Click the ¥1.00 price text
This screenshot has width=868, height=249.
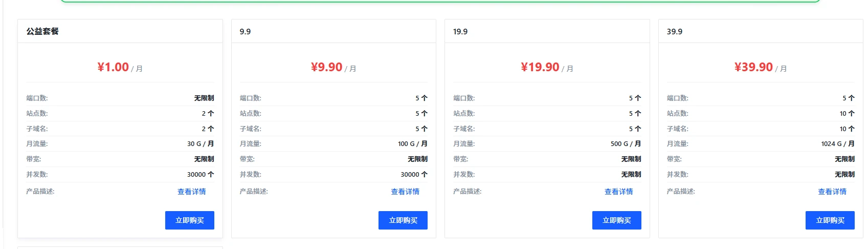[x=113, y=67]
